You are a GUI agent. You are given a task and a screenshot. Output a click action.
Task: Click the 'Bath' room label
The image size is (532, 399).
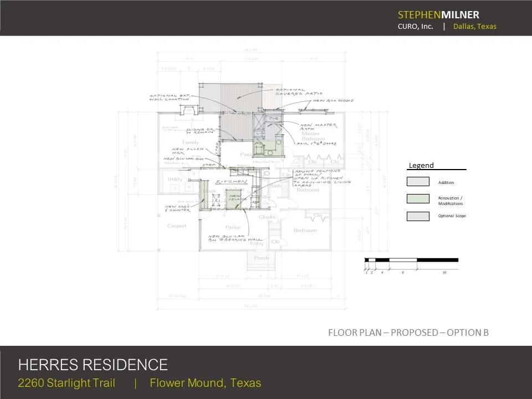(275, 186)
